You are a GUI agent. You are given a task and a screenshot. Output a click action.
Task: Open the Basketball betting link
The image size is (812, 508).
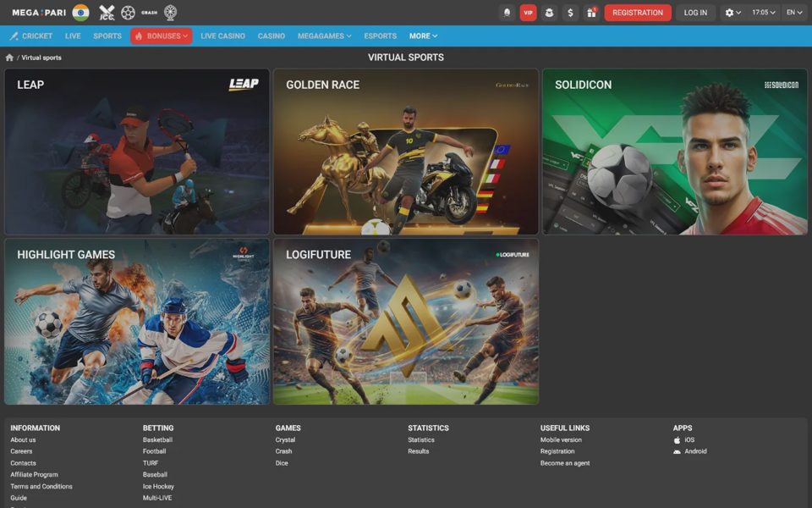tap(157, 439)
